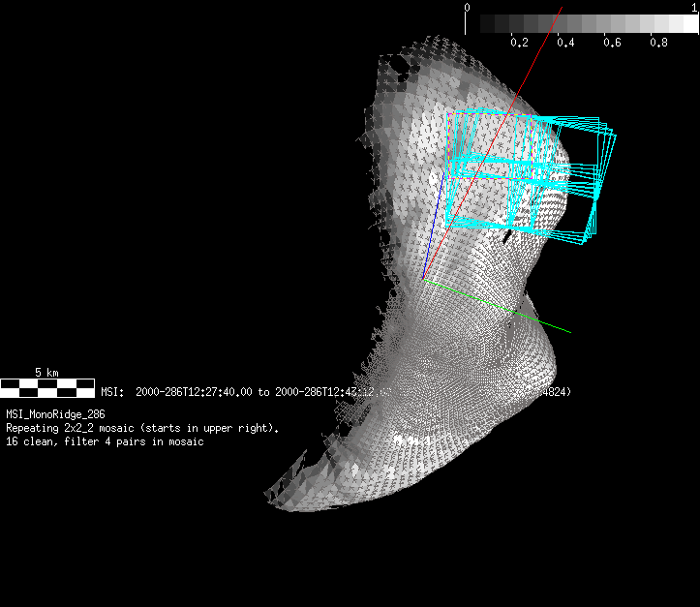The image size is (700, 607).
Task: Click the cyan footprint frames' rightmost edge
Action: [x=614, y=136]
